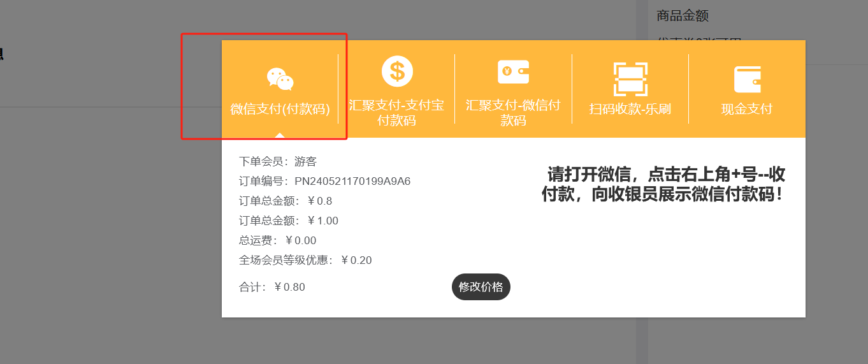The height and width of the screenshot is (364, 868).
Task: Click the dollar-sign coin icon
Action: click(x=397, y=71)
